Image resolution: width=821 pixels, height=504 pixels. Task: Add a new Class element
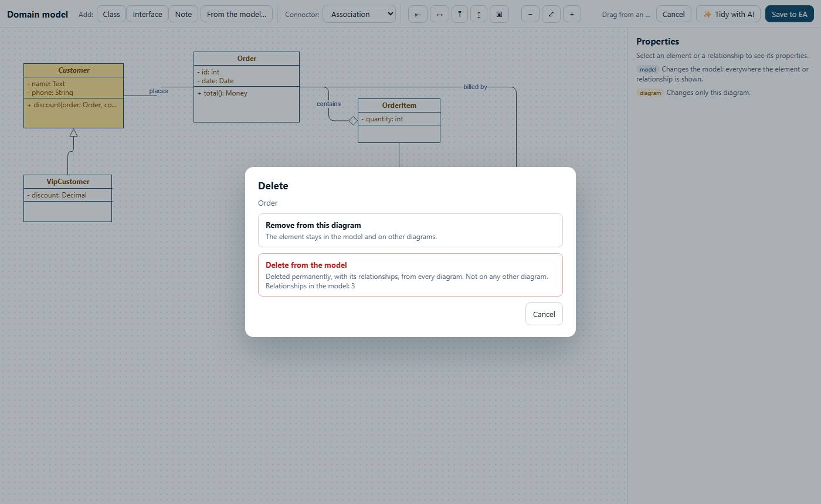click(x=111, y=14)
